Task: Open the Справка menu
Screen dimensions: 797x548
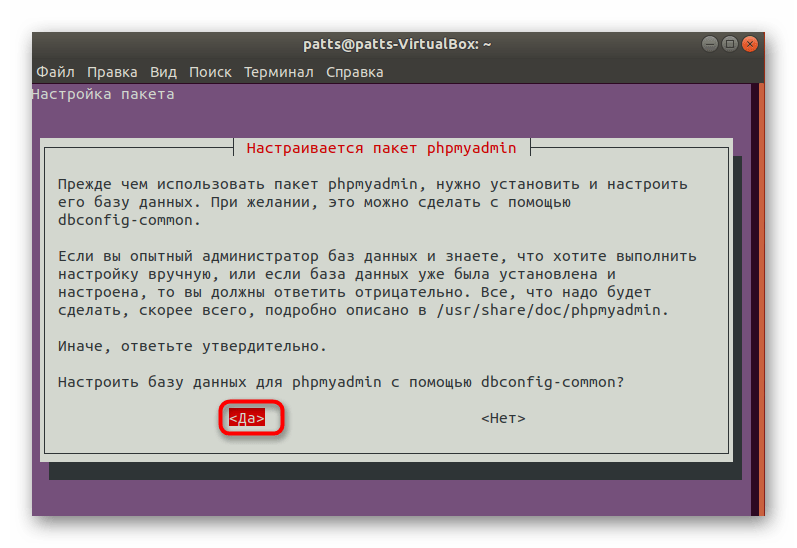Action: coord(355,72)
